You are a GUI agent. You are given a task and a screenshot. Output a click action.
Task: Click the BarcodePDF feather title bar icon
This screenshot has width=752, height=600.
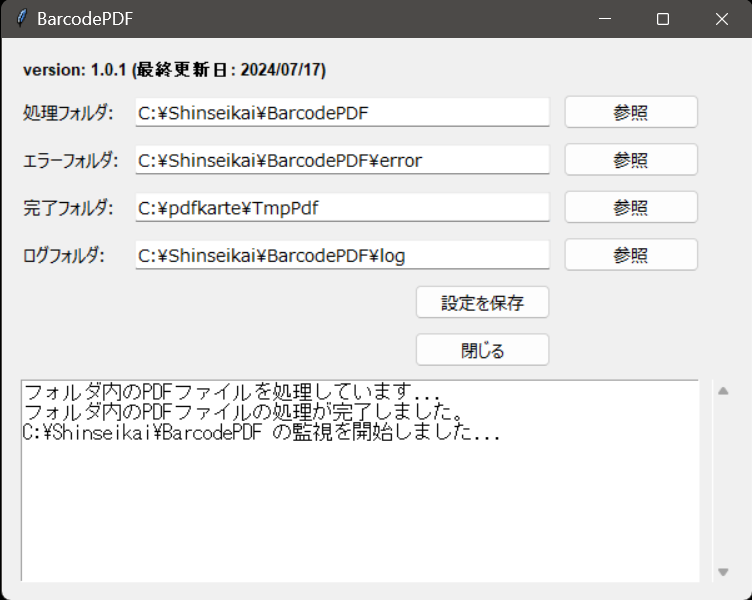click(x=21, y=19)
